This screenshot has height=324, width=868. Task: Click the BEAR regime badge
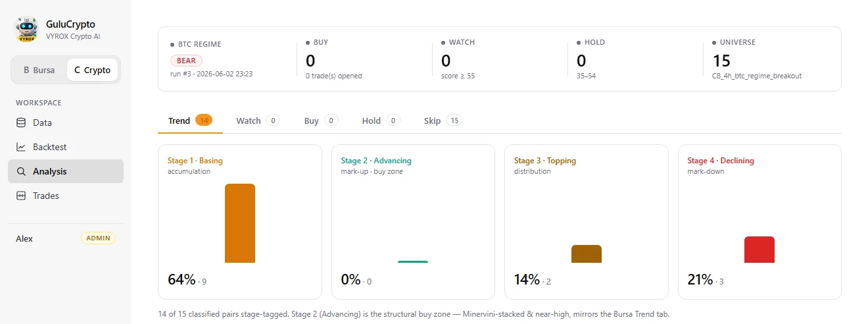click(x=186, y=61)
